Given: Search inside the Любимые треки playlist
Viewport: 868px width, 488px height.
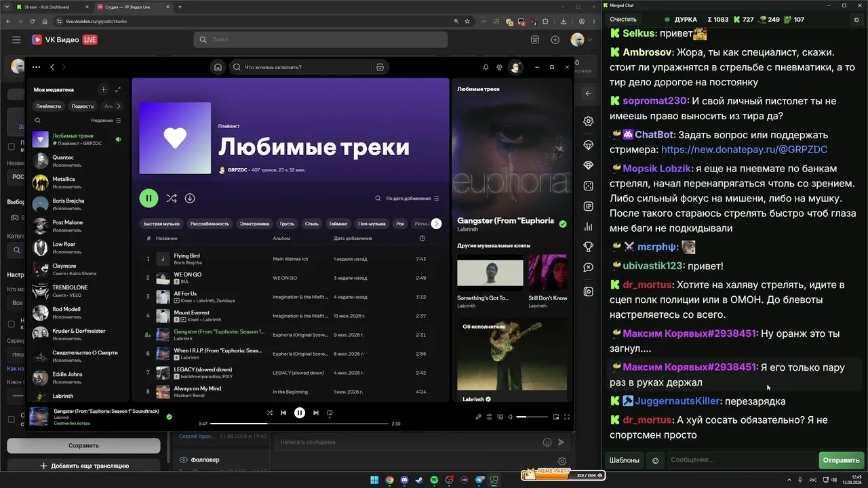Looking at the screenshot, I should click(x=378, y=199).
